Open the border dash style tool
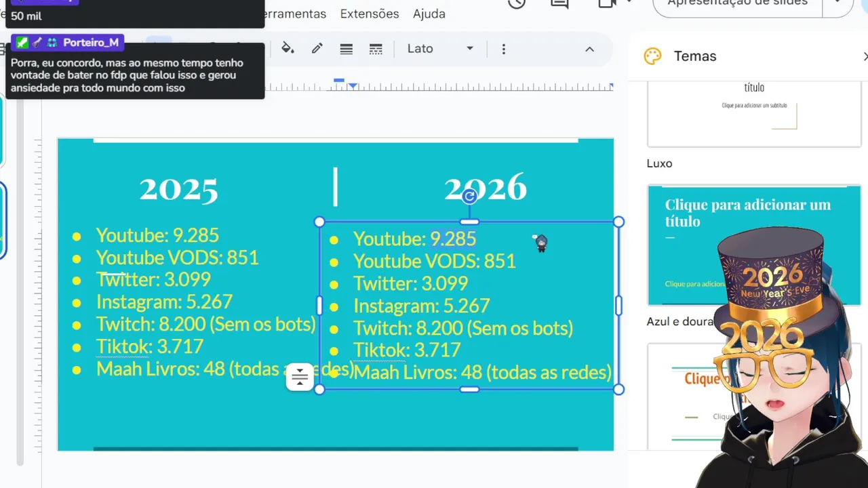868x488 pixels. (x=375, y=49)
